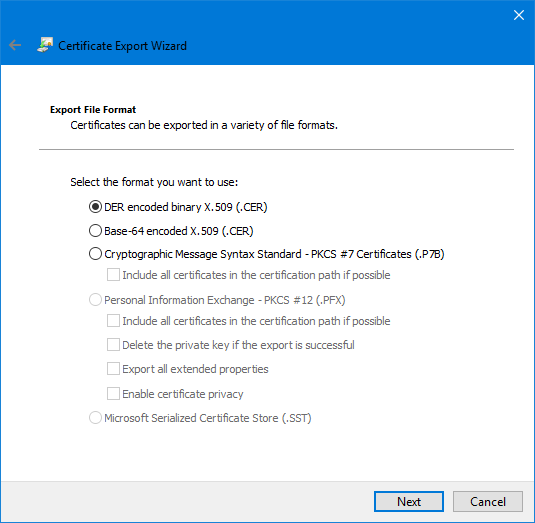Screen dimensions: 535x523
Task: Choose Base-64 encoded X.509 option
Action: (95, 231)
